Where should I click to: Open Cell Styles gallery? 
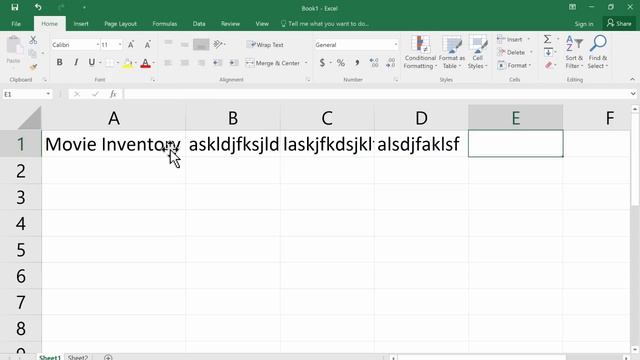point(478,52)
